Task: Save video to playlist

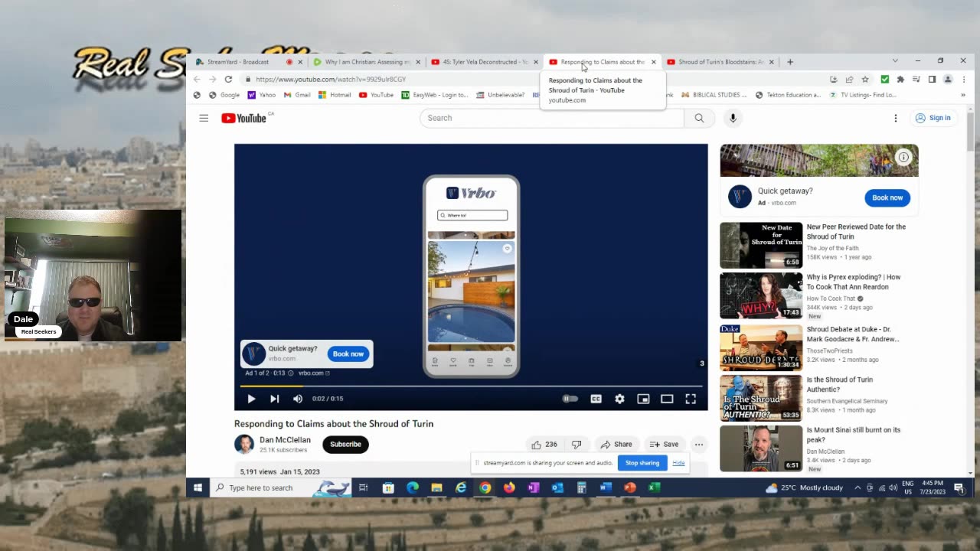Action: click(664, 444)
